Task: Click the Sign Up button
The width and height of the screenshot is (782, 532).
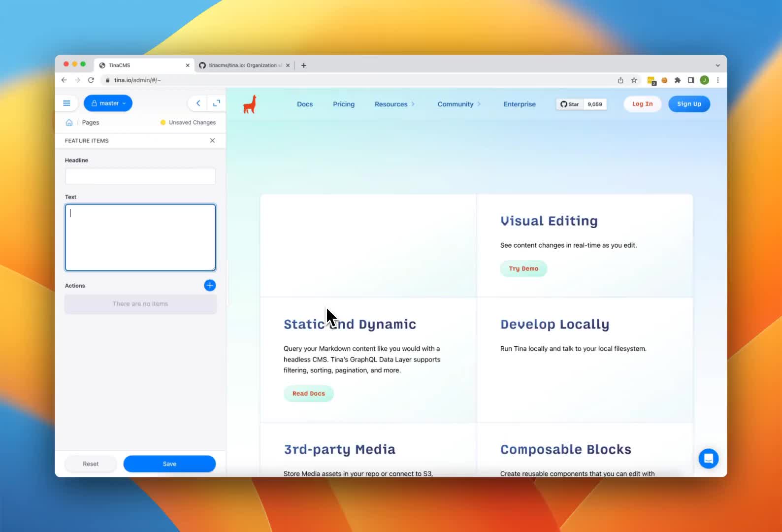Action: pos(689,104)
